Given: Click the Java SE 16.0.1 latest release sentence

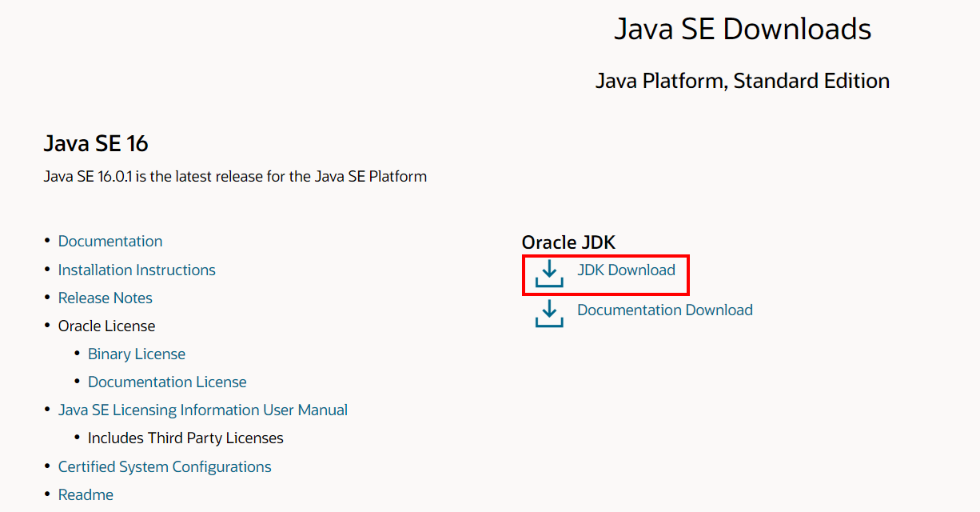Looking at the screenshot, I should [235, 176].
